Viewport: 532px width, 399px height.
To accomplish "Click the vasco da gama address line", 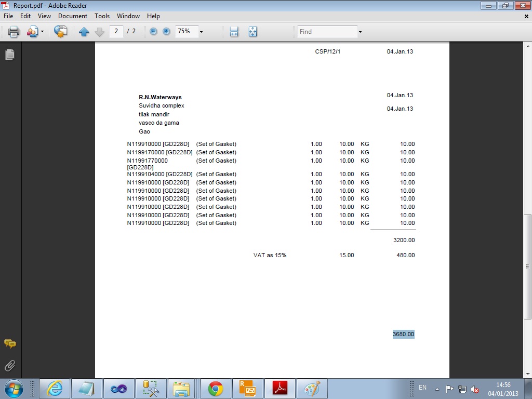I will pos(159,123).
